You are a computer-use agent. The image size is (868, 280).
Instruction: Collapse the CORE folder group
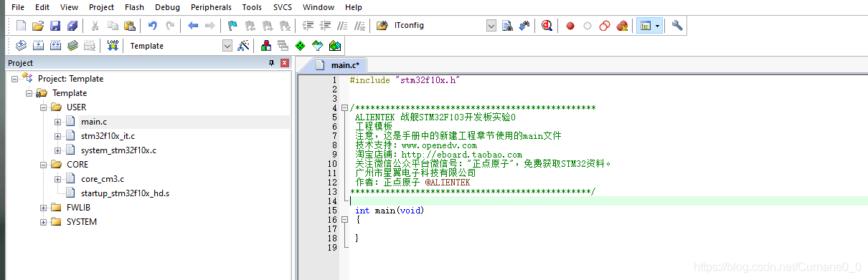point(44,165)
